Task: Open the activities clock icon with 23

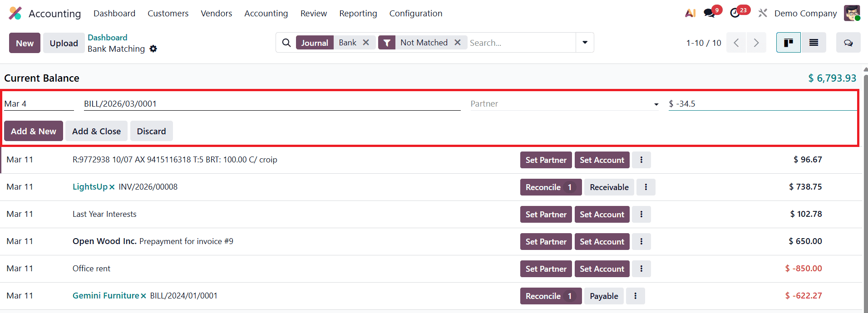Action: (x=735, y=13)
